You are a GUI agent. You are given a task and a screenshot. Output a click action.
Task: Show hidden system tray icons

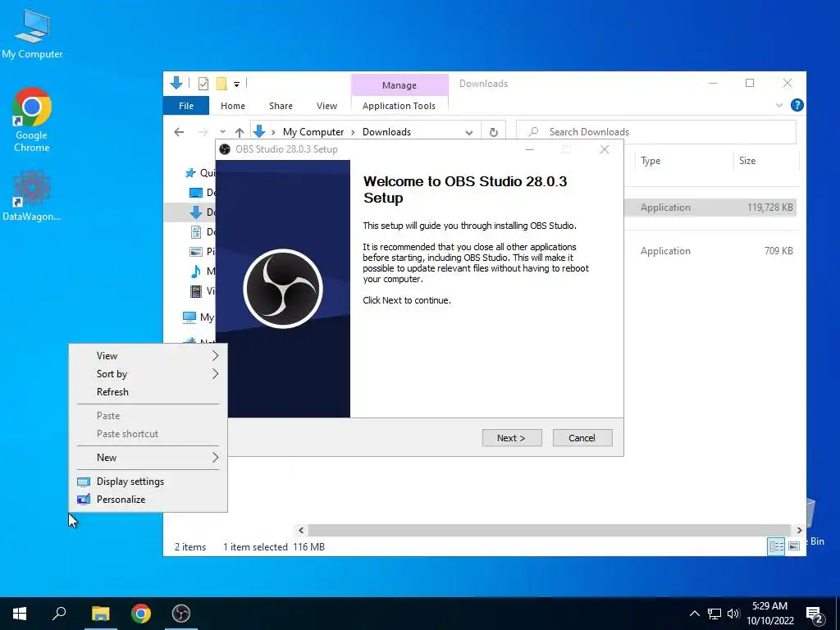point(694,614)
